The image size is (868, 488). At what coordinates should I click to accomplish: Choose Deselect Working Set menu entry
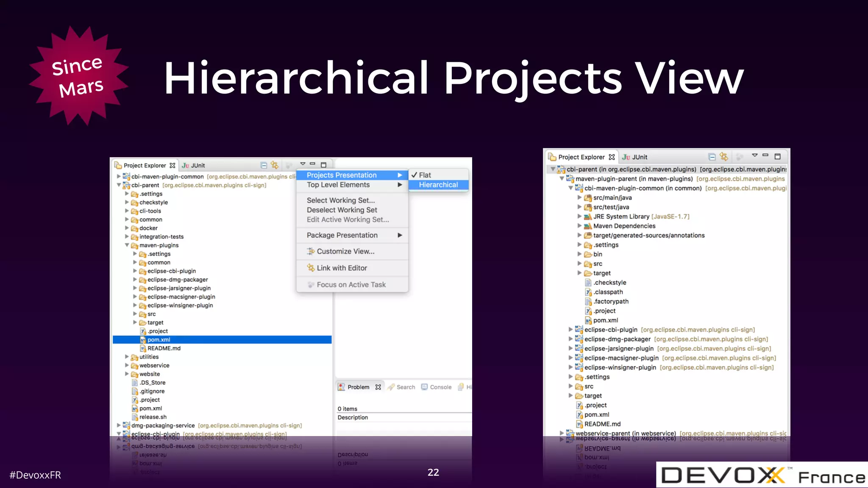click(x=342, y=210)
